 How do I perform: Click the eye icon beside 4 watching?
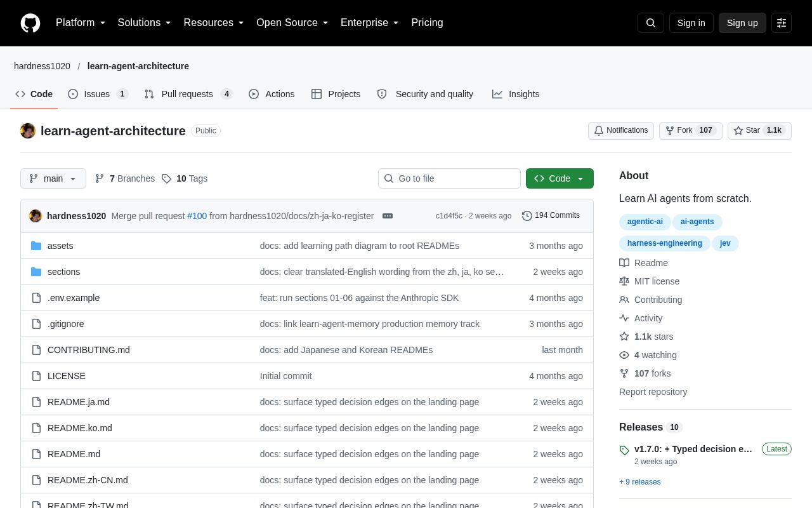[x=624, y=355]
